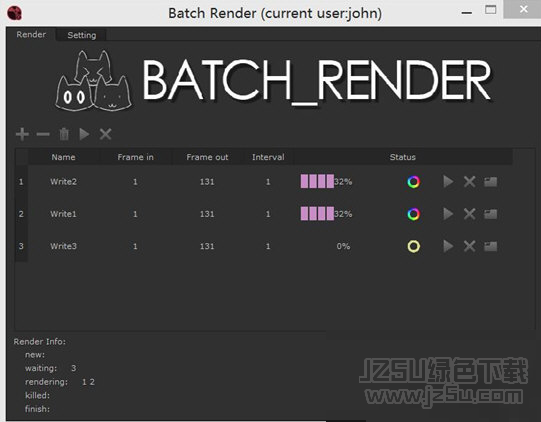This screenshot has width=541, height=422.
Task: Click the Render Info: label
Action: click(40, 342)
